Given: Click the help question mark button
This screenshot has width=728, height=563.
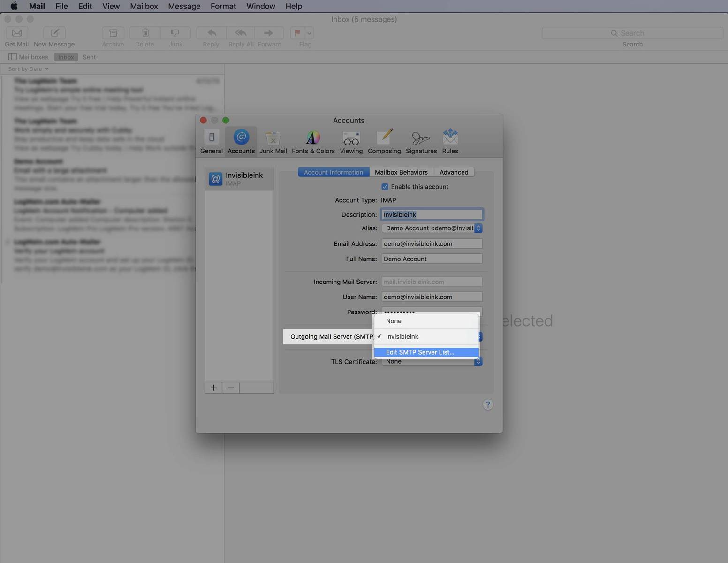Looking at the screenshot, I should (x=488, y=404).
